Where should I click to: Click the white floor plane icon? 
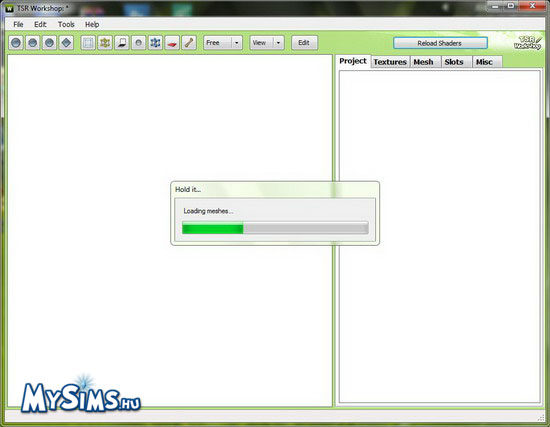point(122,43)
